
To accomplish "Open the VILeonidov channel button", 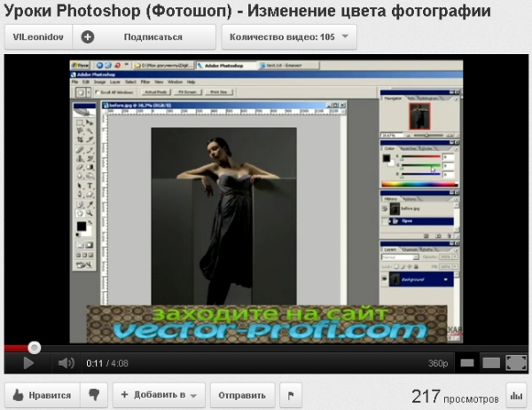I will tap(38, 36).
